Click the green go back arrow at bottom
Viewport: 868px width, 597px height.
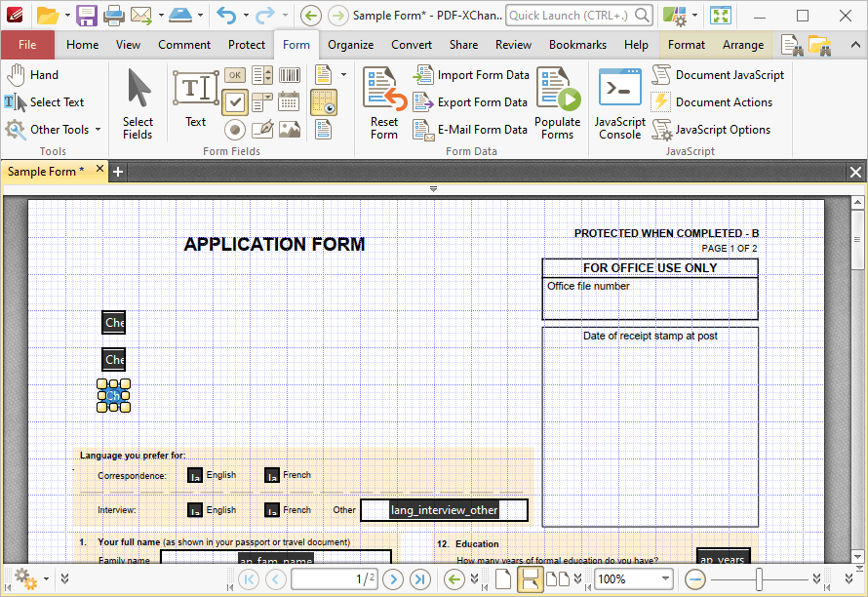(x=454, y=579)
